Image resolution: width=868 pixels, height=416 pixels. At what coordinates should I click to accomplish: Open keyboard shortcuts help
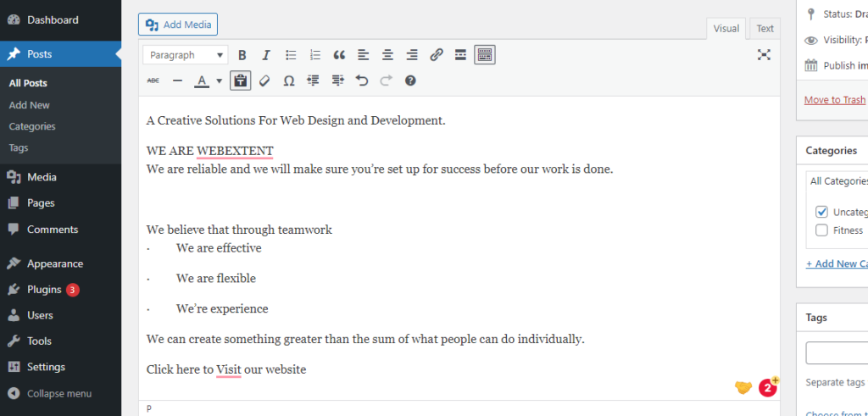coord(410,80)
